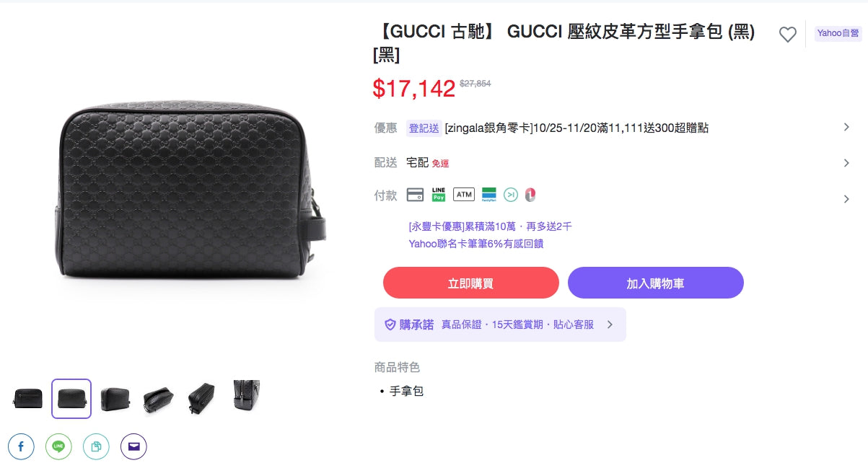The image size is (868, 468).
Task: Share product on Facebook
Action: 21,446
